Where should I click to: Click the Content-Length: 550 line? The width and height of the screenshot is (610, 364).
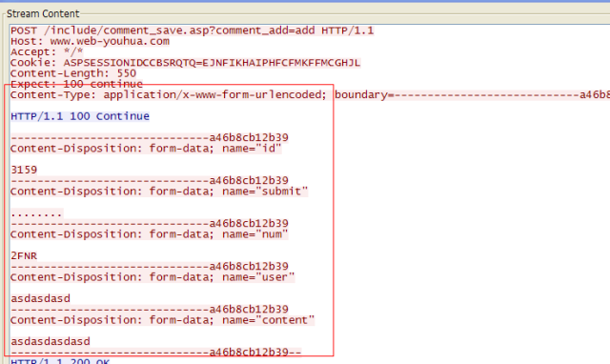tap(73, 73)
